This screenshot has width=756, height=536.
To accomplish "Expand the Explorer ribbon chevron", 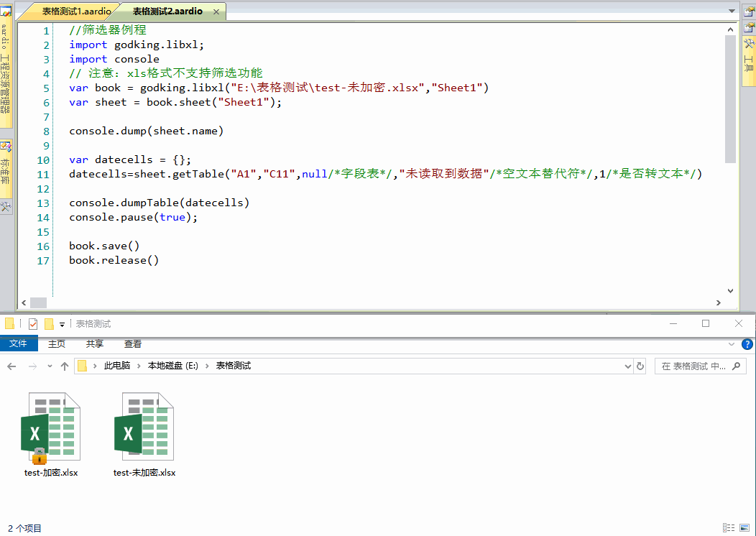I will click(732, 344).
